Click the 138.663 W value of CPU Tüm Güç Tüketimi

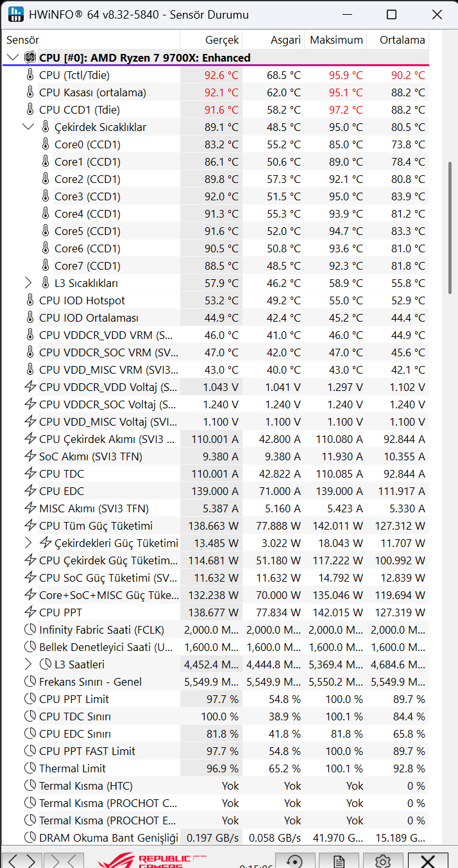[x=214, y=526]
